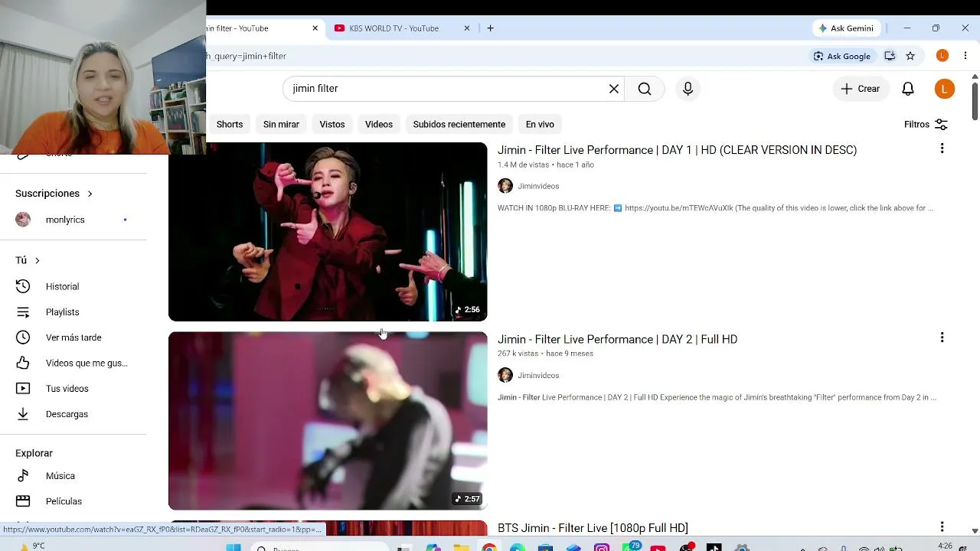Click Jiminvideos avatar under DAY 1 video

[505, 186]
